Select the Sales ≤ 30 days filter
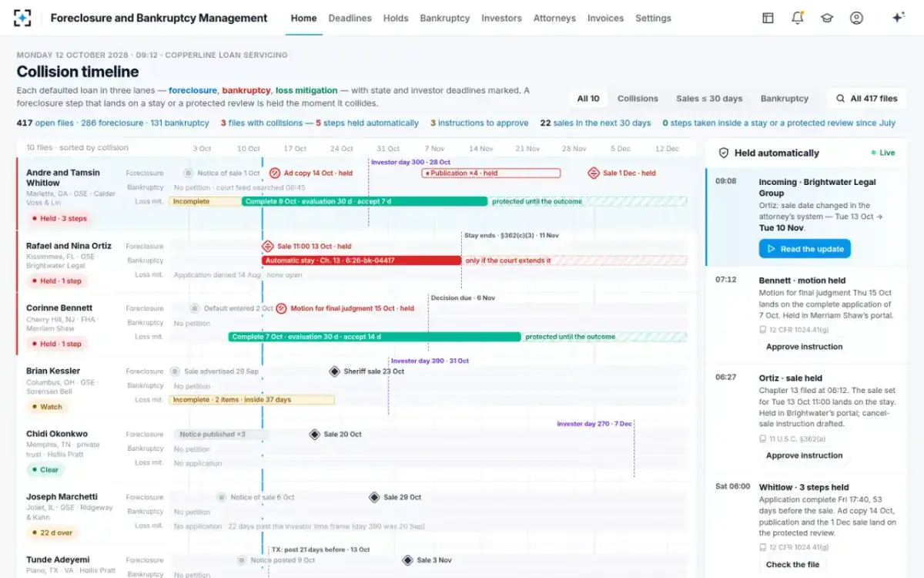This screenshot has width=924, height=578. [709, 99]
